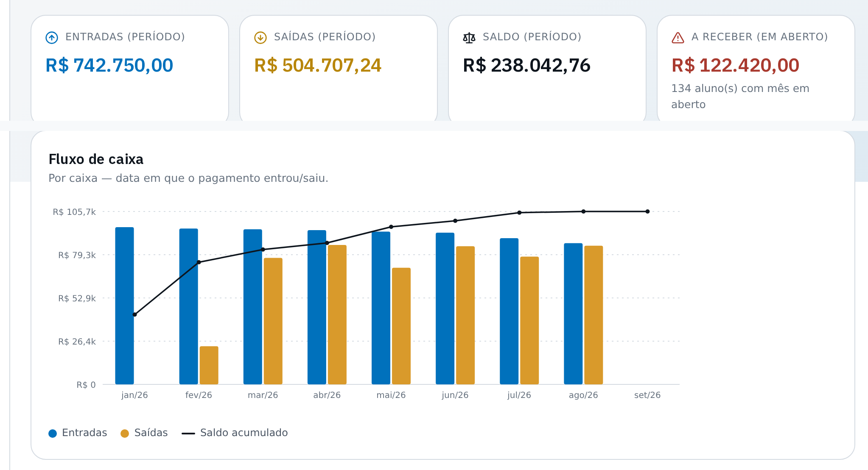Click the R$ 26,4k y-axis label
This screenshot has height=470, width=868.
pyautogui.click(x=77, y=342)
